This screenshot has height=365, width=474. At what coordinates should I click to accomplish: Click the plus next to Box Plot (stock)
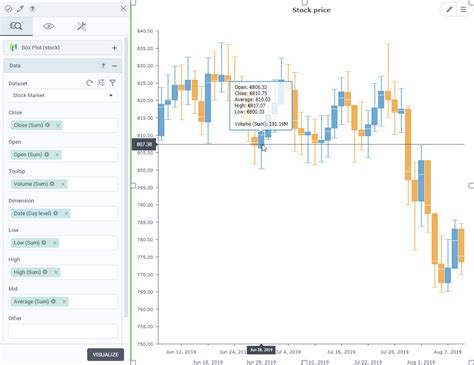coord(114,48)
